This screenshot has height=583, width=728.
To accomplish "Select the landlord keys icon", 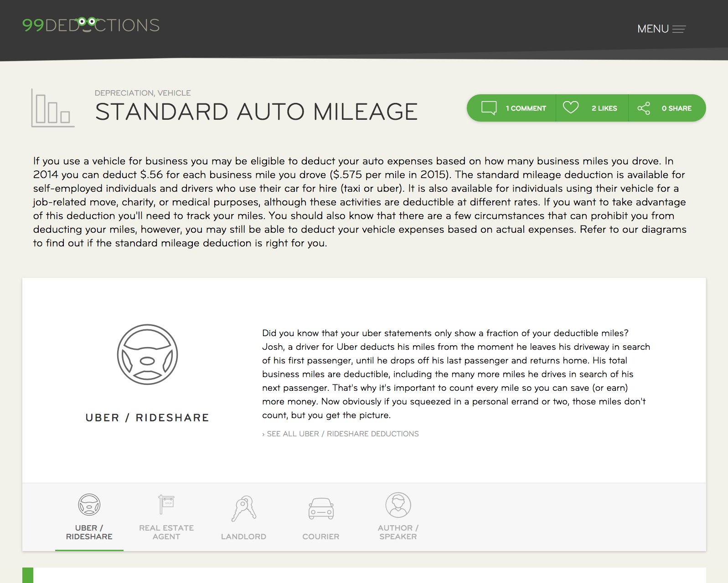I will tap(244, 508).
